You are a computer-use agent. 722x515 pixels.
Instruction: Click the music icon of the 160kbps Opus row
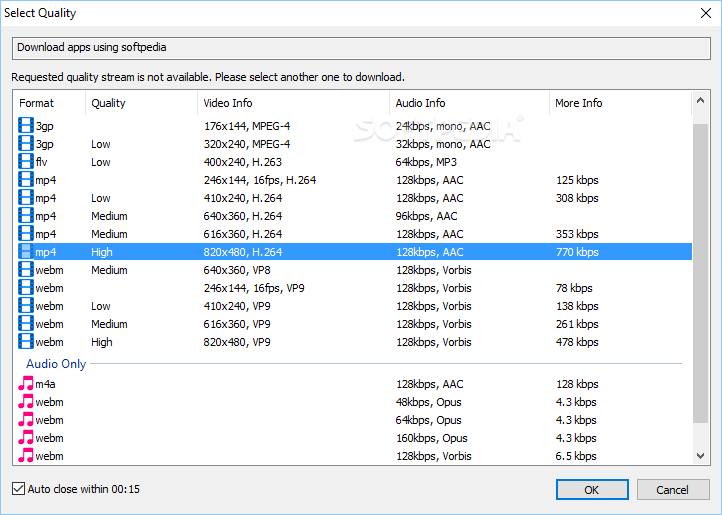(x=26, y=438)
